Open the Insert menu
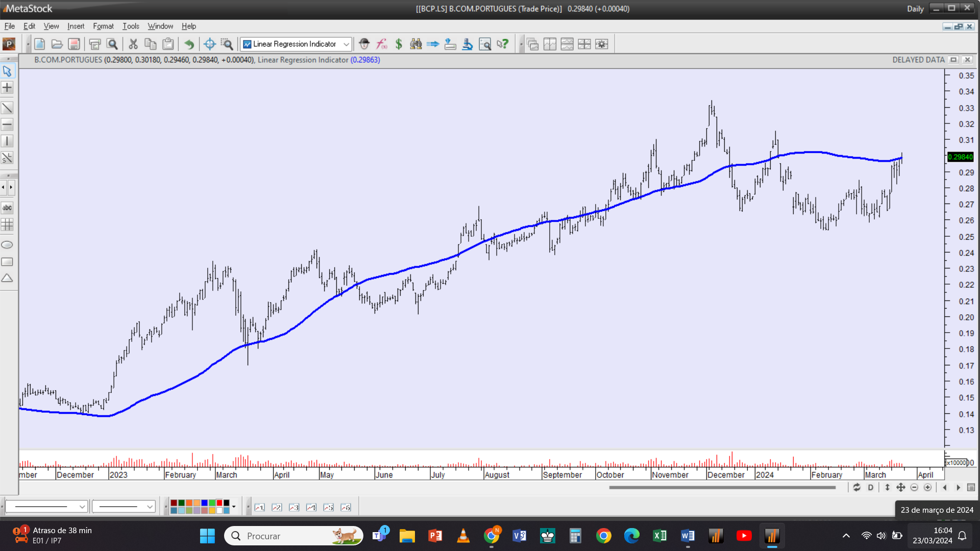Image resolution: width=980 pixels, height=551 pixels. pos(76,26)
